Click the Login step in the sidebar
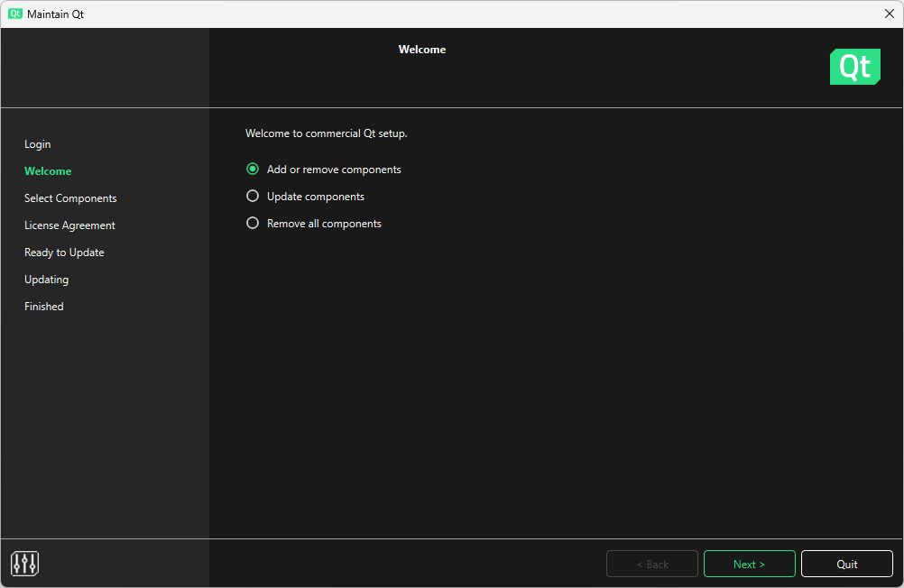The height and width of the screenshot is (588, 904). click(x=38, y=144)
